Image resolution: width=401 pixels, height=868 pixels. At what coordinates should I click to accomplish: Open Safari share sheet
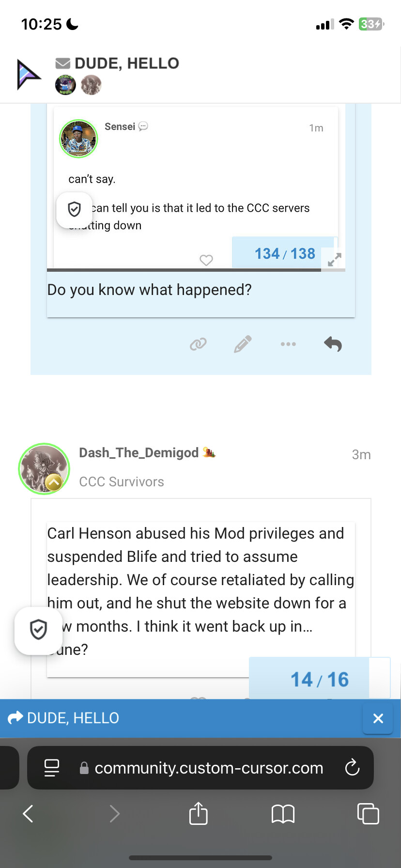pos(198,813)
